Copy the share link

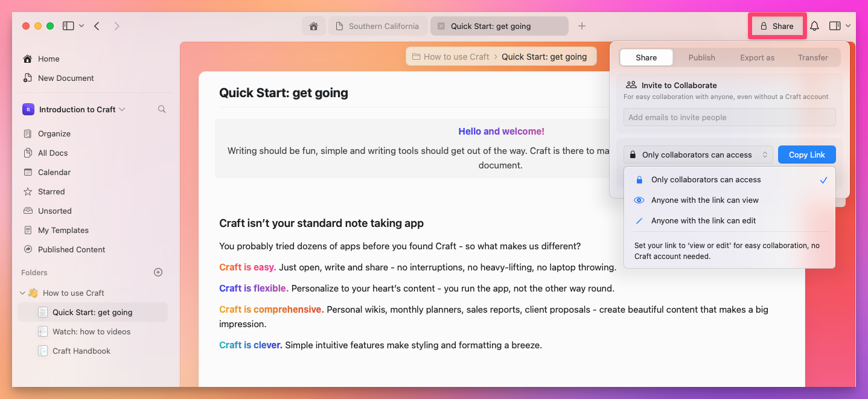point(806,155)
